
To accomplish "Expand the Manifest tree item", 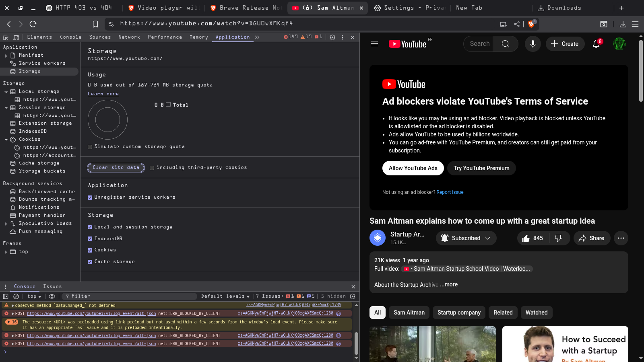I will [x=6, y=56].
